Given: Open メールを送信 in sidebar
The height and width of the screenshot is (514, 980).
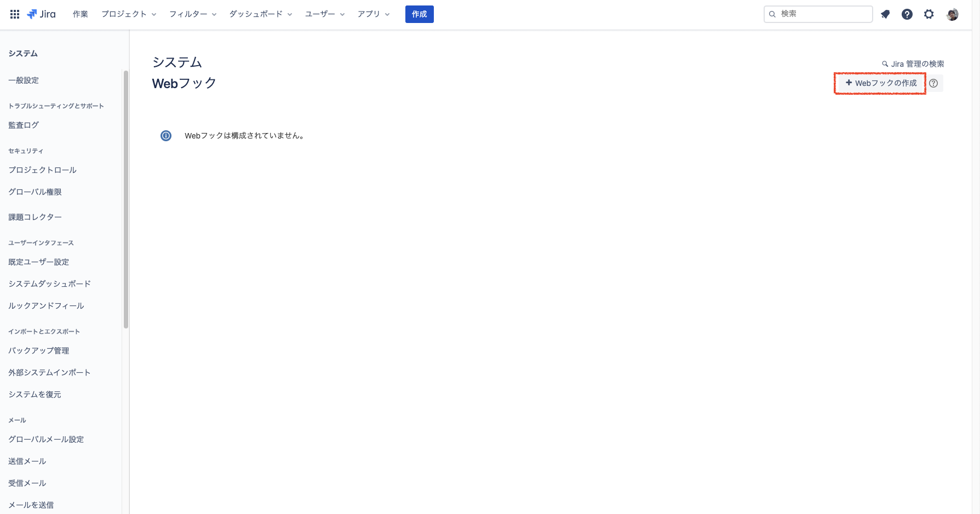Looking at the screenshot, I should click(31, 505).
